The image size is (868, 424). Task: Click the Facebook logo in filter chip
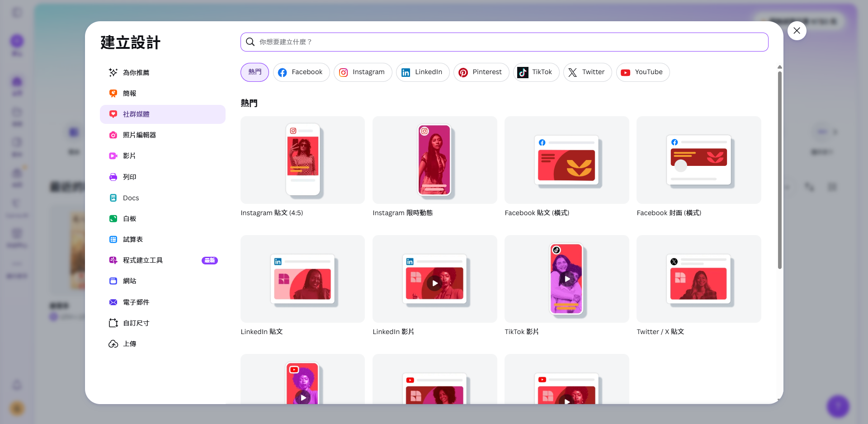pos(282,72)
